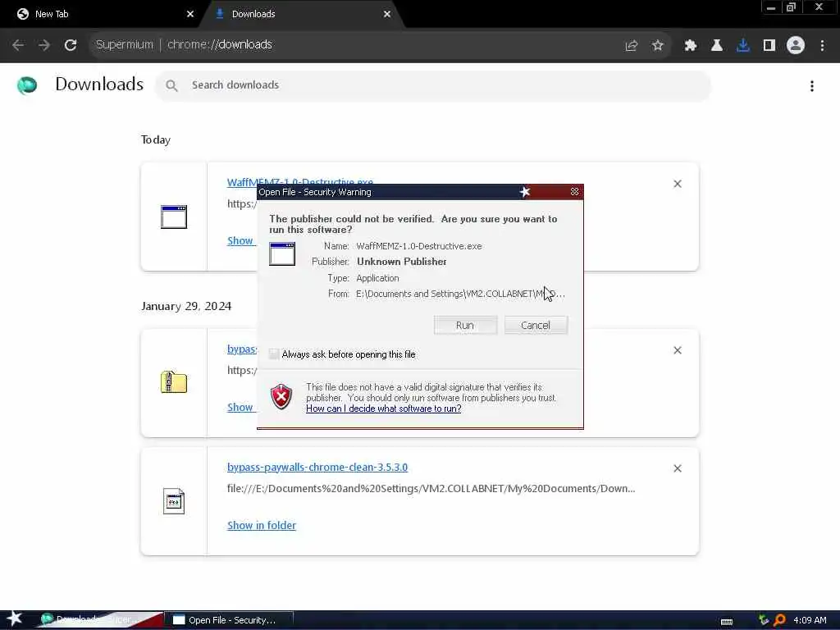Go back in browser history
Image resolution: width=840 pixels, height=630 pixels.
pos(18,45)
